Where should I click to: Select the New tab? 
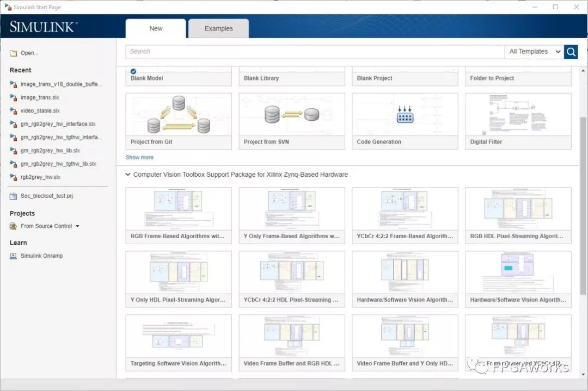pyautogui.click(x=156, y=29)
